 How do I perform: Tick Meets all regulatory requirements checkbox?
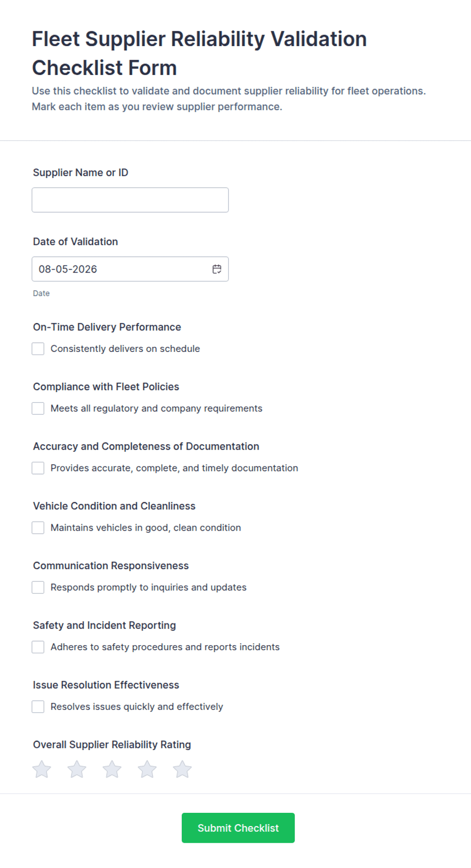[x=38, y=408]
